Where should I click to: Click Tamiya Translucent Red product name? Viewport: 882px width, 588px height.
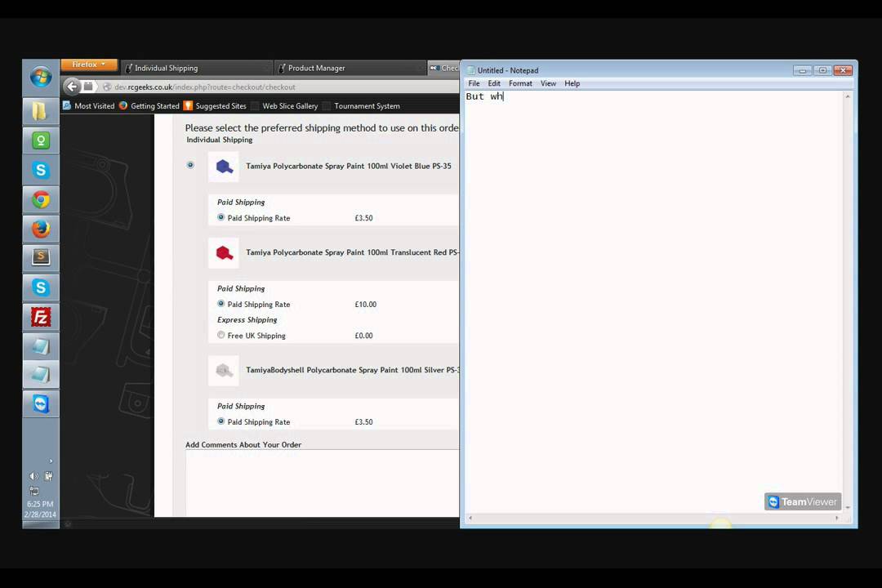click(x=353, y=252)
